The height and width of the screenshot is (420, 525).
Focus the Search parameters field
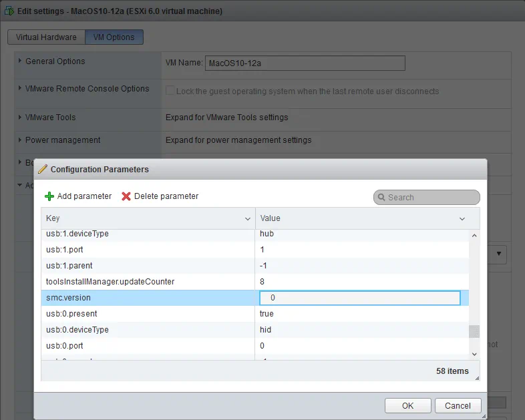pyautogui.click(x=427, y=198)
